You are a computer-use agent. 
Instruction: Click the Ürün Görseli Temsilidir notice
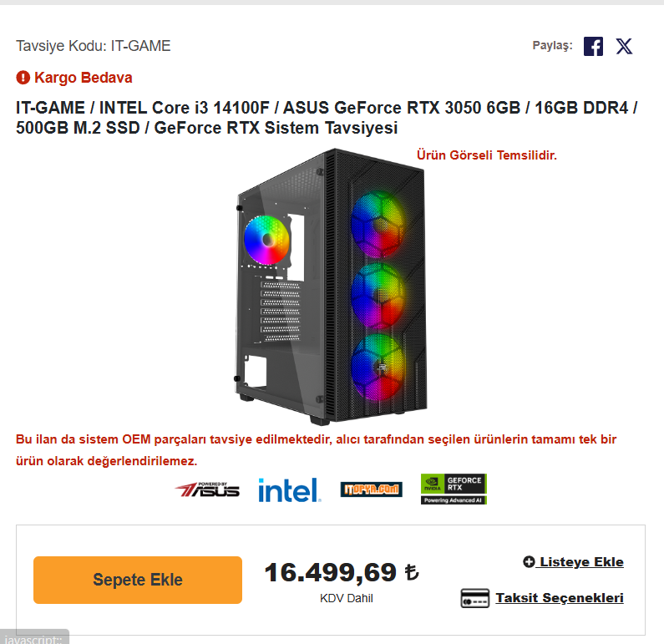point(487,155)
